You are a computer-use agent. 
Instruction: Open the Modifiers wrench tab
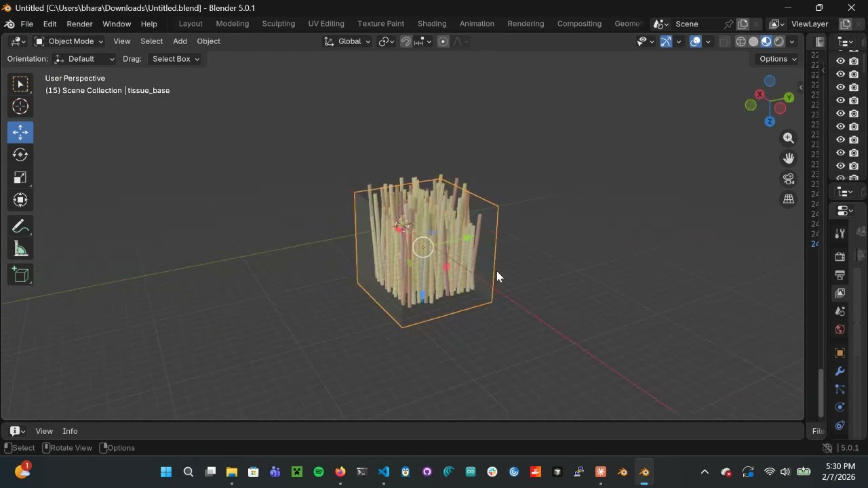point(840,371)
